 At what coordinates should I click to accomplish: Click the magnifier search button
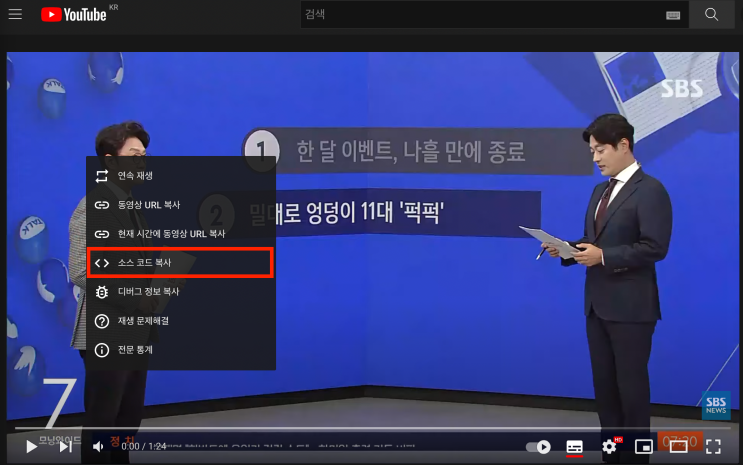[x=712, y=14]
